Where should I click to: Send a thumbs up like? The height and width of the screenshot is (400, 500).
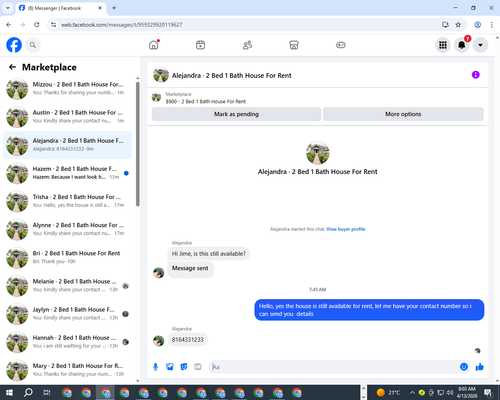(480, 367)
